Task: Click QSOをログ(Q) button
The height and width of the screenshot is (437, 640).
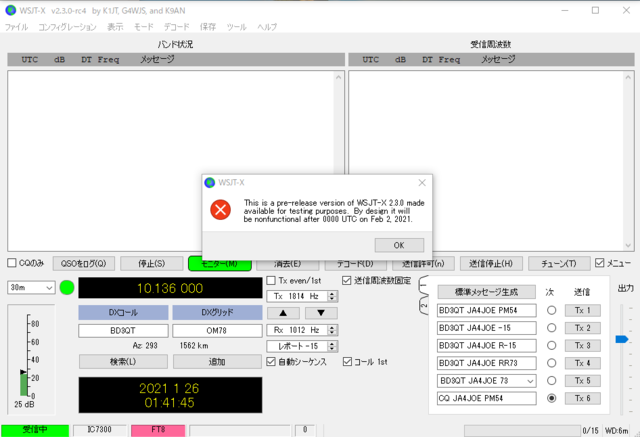Action: pyautogui.click(x=84, y=264)
